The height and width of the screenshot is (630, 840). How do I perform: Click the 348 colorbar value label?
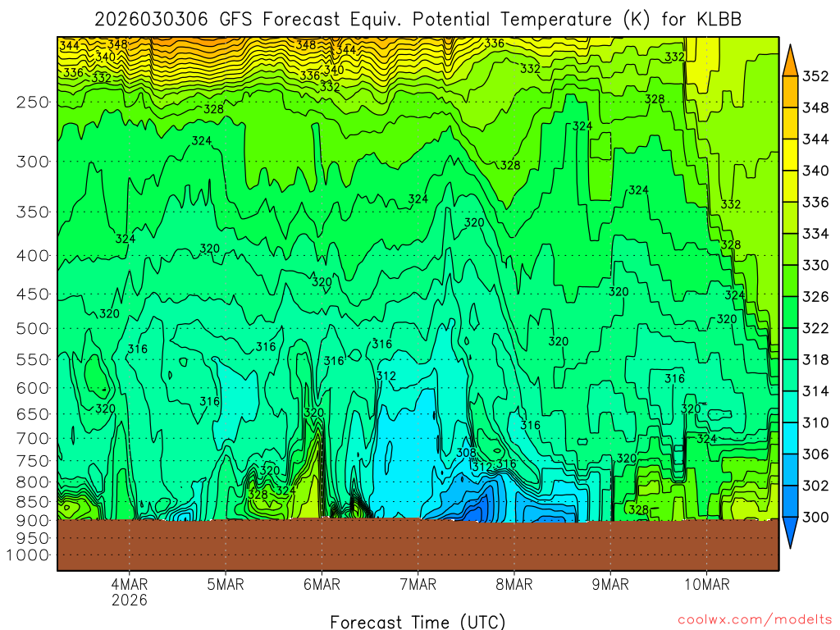click(x=815, y=107)
